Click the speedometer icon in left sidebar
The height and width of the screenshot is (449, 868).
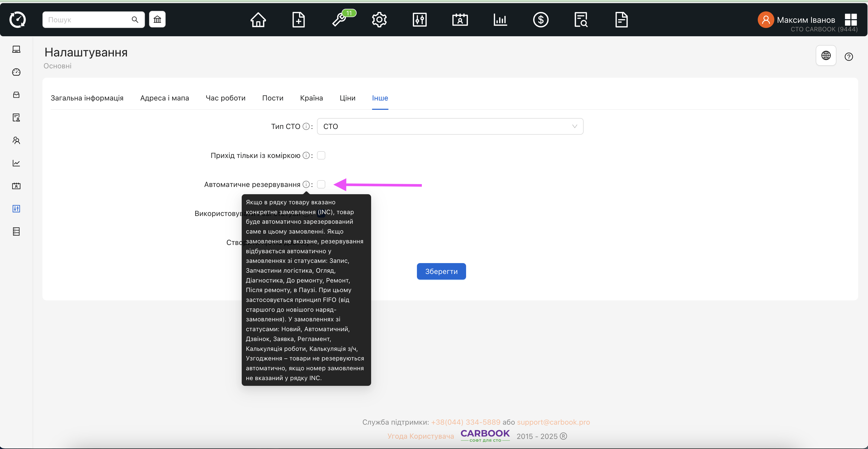(x=16, y=72)
